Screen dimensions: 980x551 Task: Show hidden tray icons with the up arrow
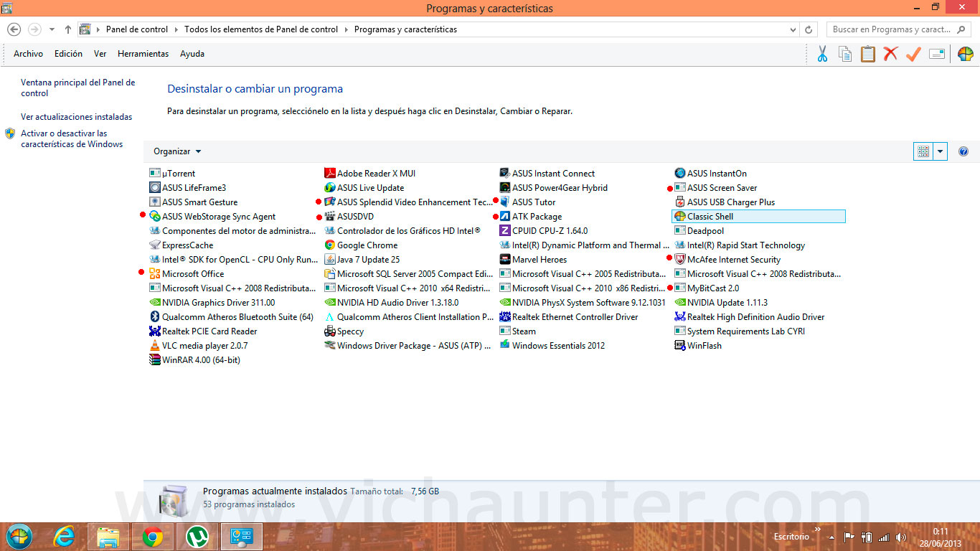[x=832, y=537]
